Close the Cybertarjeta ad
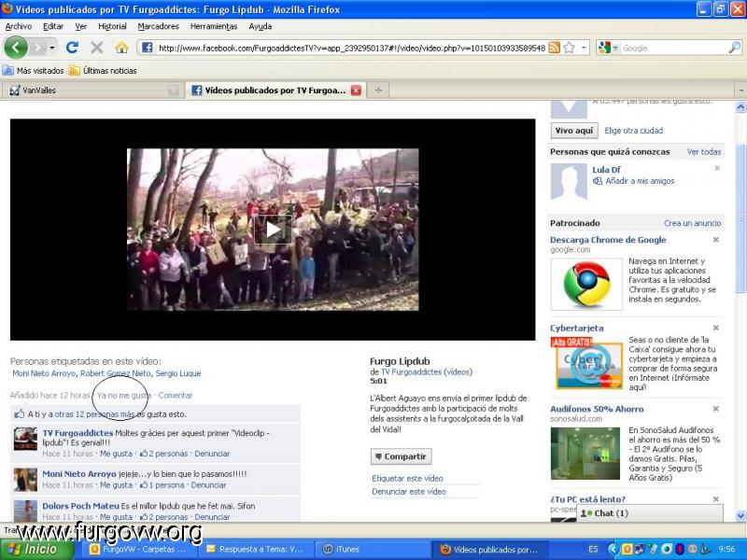This screenshot has width=747, height=560. [x=715, y=328]
